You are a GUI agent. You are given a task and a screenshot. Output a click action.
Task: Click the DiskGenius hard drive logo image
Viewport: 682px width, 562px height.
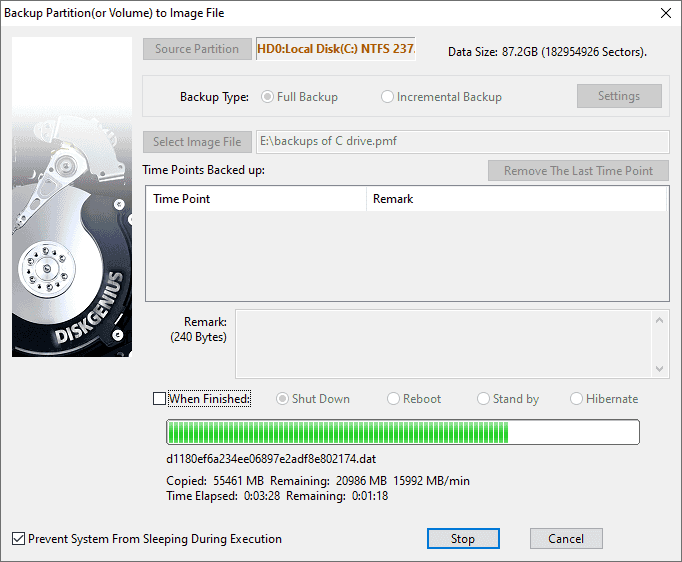pos(72,197)
